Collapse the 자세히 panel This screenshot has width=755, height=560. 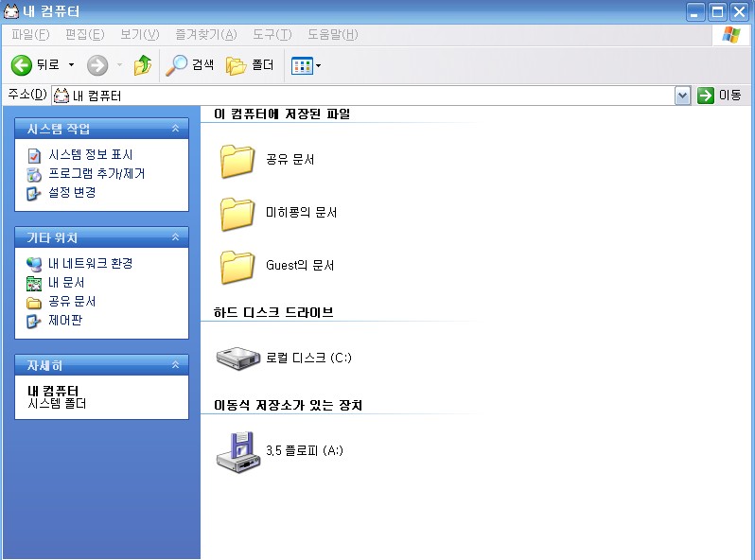pyautogui.click(x=175, y=365)
